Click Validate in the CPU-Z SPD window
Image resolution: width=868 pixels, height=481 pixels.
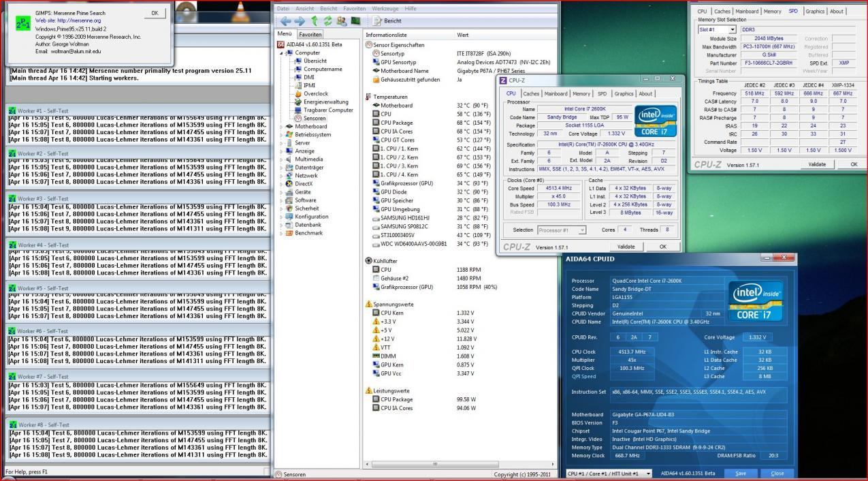[816, 164]
